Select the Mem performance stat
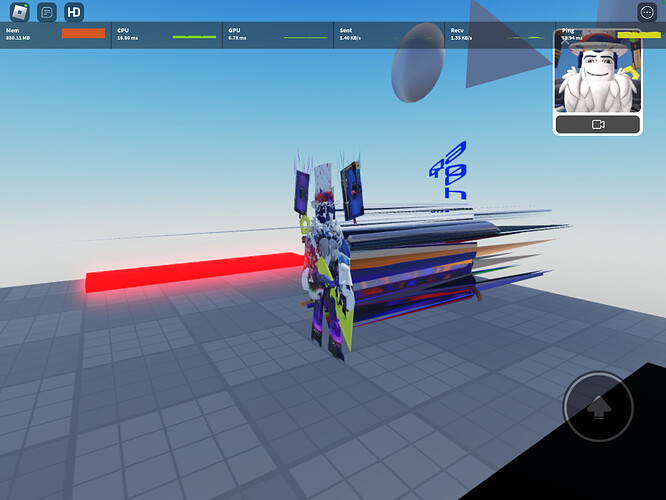The height and width of the screenshot is (500, 666). (x=56, y=34)
